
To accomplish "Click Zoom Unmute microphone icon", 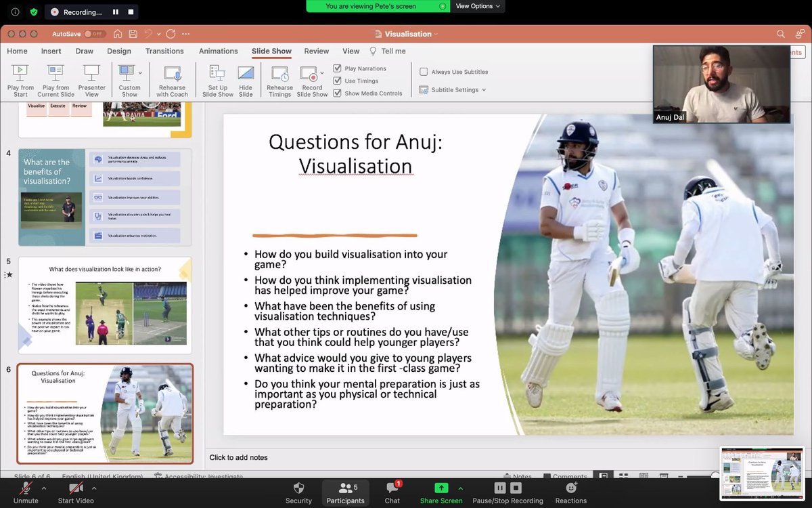I will click(26, 488).
